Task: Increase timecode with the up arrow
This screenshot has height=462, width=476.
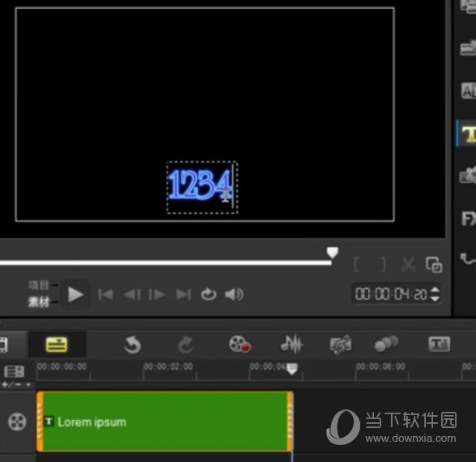Action: tap(436, 290)
